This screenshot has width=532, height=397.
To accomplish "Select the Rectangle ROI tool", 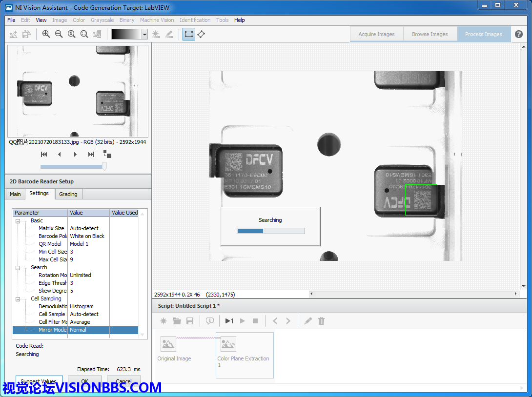I will [189, 34].
